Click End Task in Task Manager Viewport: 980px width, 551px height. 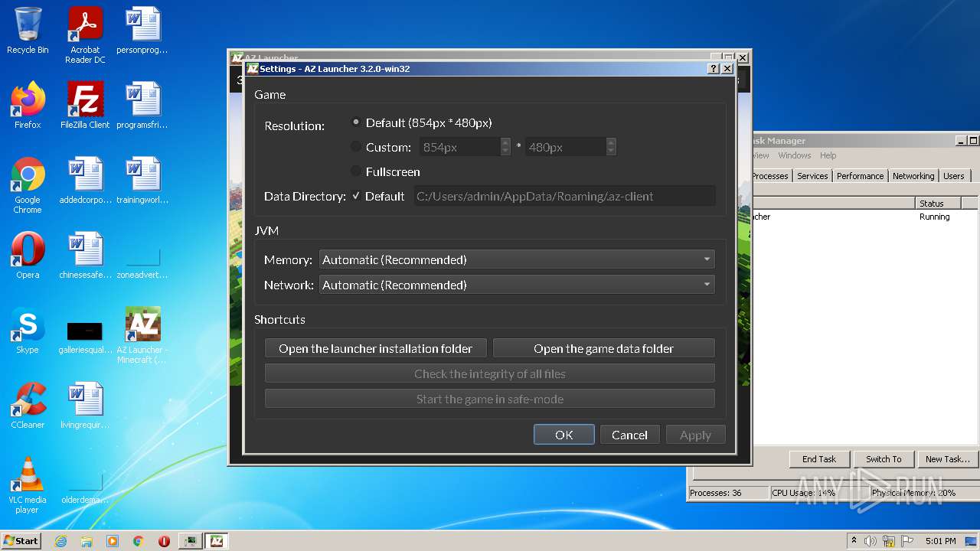(819, 459)
